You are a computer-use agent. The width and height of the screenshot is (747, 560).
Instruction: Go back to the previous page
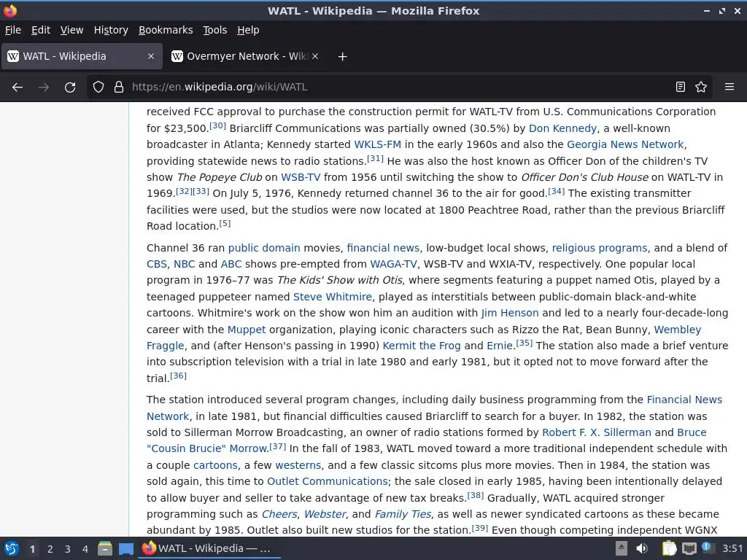point(18,87)
